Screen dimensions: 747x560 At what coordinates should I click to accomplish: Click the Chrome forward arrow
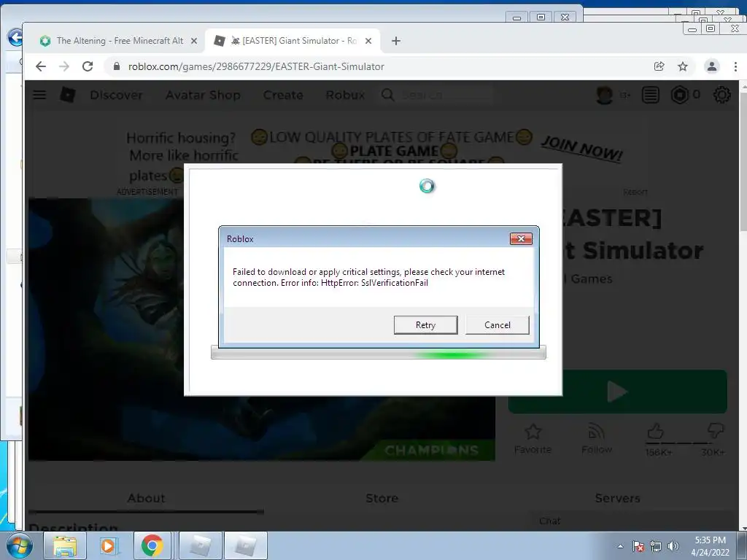tap(64, 66)
